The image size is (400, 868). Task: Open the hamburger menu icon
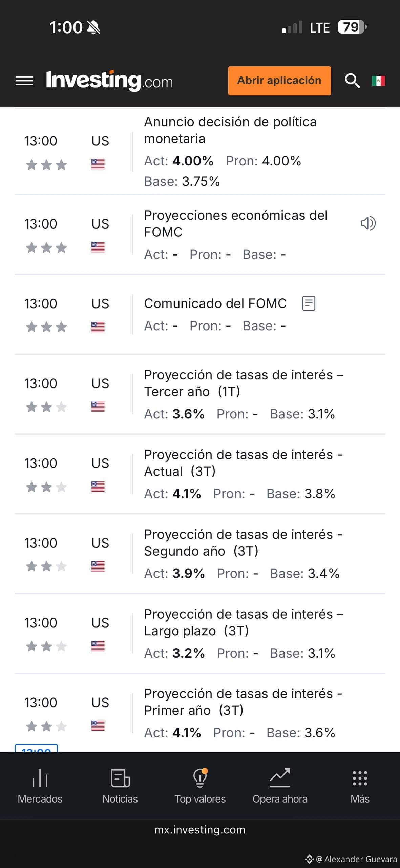point(24,81)
